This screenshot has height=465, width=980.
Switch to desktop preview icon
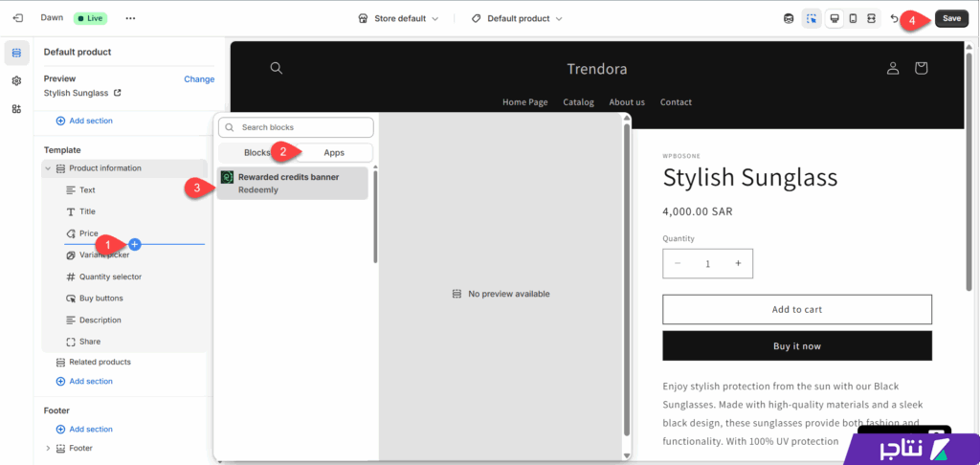pyautogui.click(x=834, y=19)
